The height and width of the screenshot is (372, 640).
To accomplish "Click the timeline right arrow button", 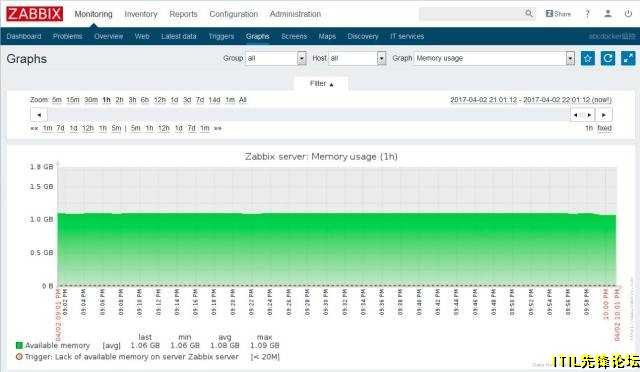I will click(604, 115).
